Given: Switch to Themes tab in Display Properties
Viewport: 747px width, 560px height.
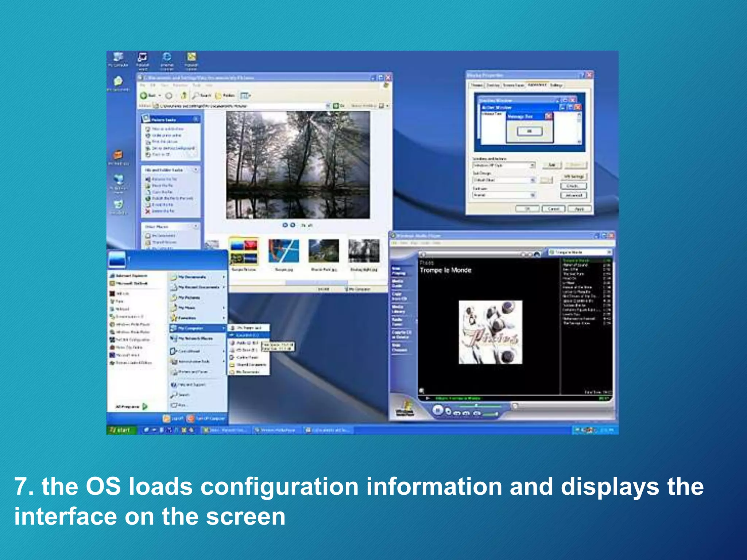Looking at the screenshot, I should 477,85.
